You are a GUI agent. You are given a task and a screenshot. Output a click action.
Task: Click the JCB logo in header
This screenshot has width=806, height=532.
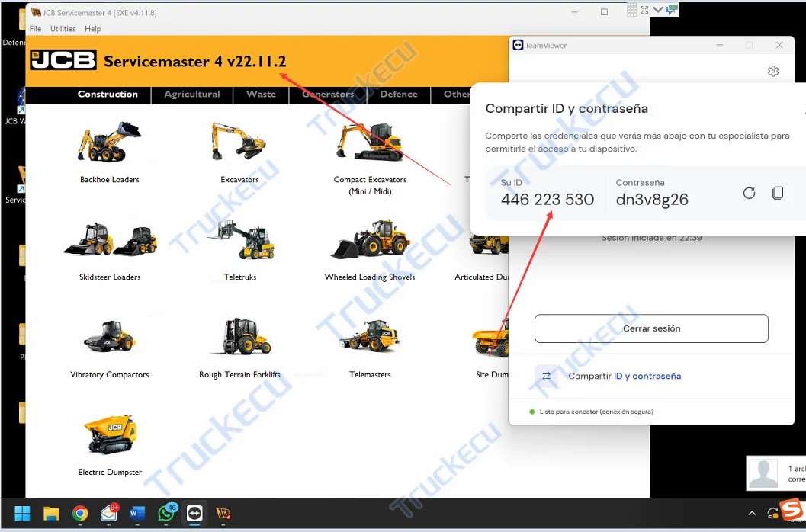click(x=63, y=60)
